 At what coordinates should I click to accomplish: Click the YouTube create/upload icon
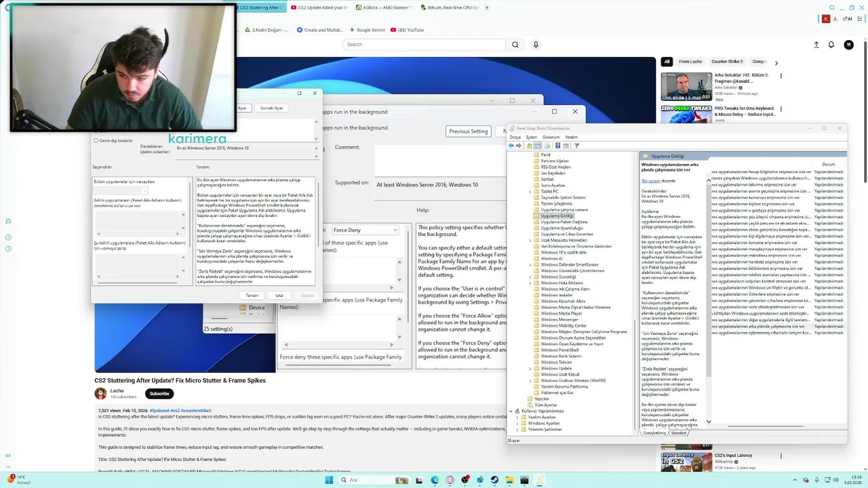[x=816, y=45]
